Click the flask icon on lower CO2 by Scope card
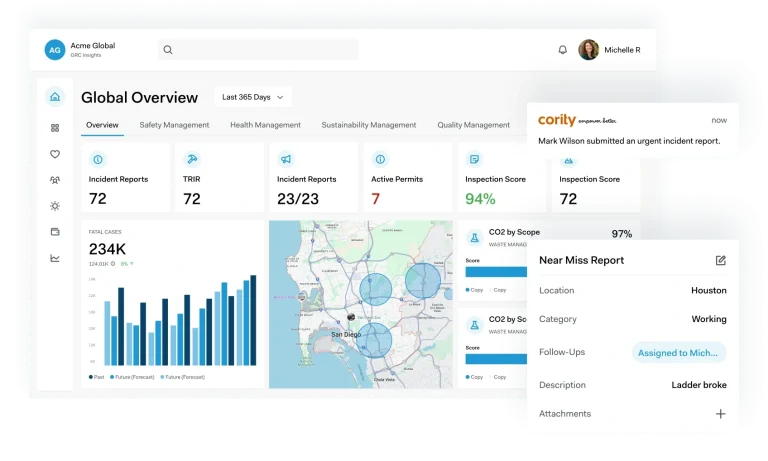The width and height of the screenshot is (768, 461). (474, 325)
